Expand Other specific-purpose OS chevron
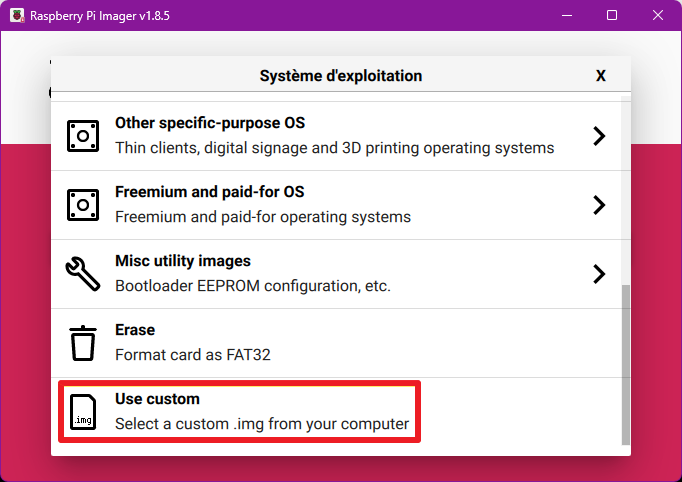682x482 pixels. 599,136
